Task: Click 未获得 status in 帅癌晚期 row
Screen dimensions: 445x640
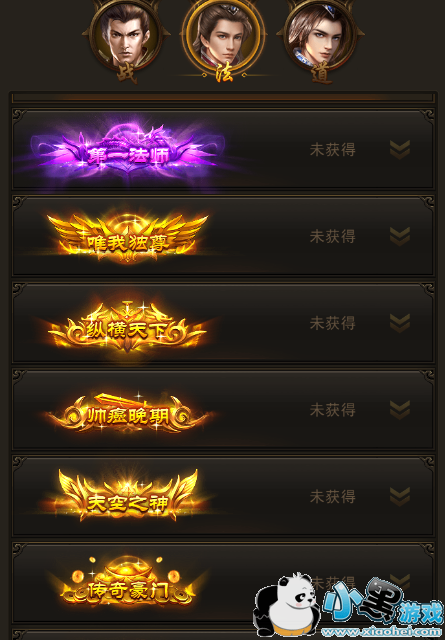Action: point(332,410)
